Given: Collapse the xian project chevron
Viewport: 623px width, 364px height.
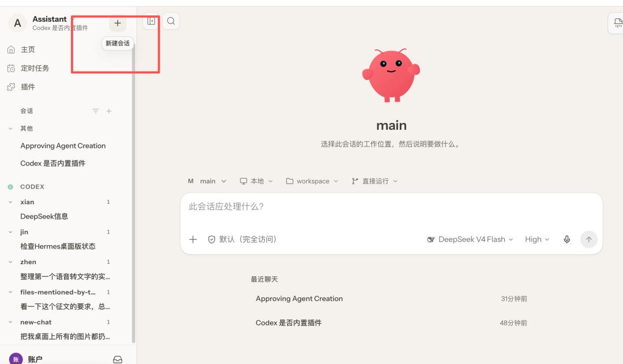Looking at the screenshot, I should pyautogui.click(x=10, y=202).
